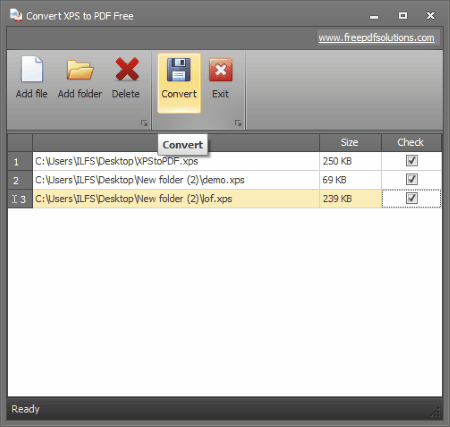Close the Convert XPS to PDF window
Screen dimensions: 450x427
(430, 16)
